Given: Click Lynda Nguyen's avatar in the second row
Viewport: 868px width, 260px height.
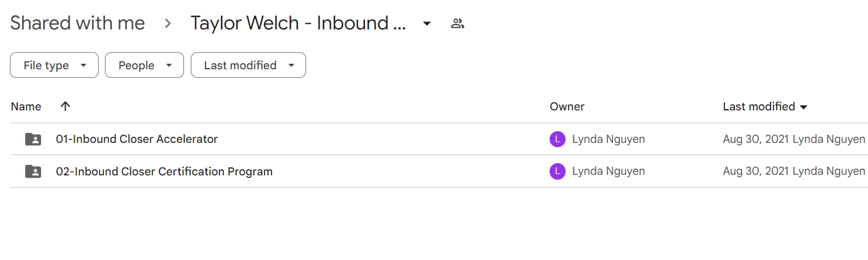Looking at the screenshot, I should pos(557,172).
